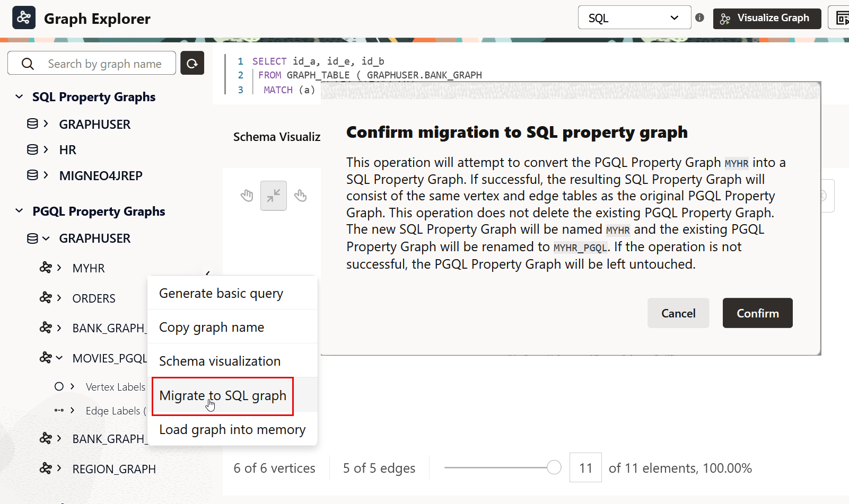Click the partially visible button after Visualize Graph
849x504 pixels.
839,19
